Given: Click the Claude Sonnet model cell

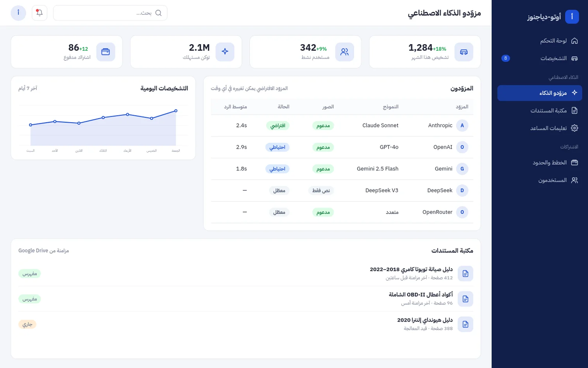Looking at the screenshot, I should coord(380,125).
